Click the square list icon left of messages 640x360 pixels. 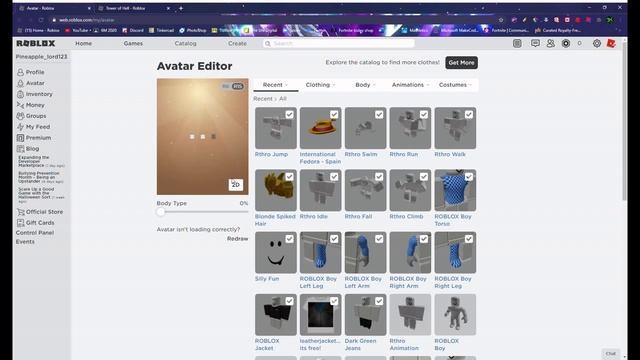pos(517,43)
